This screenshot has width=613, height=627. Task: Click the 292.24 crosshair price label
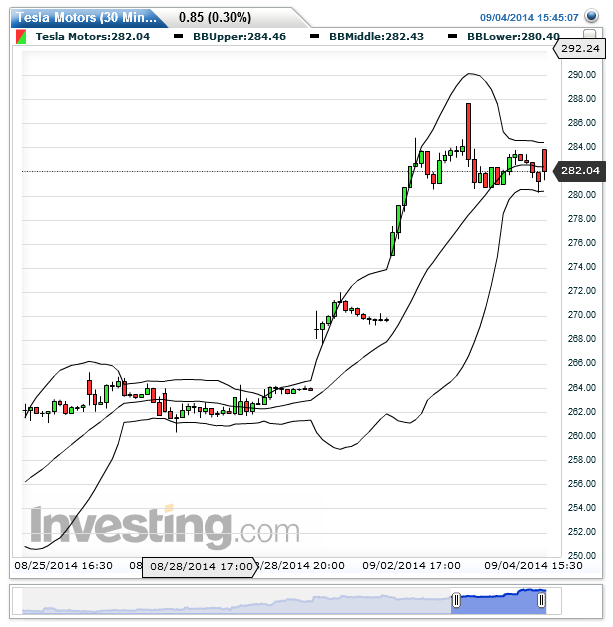pos(579,49)
